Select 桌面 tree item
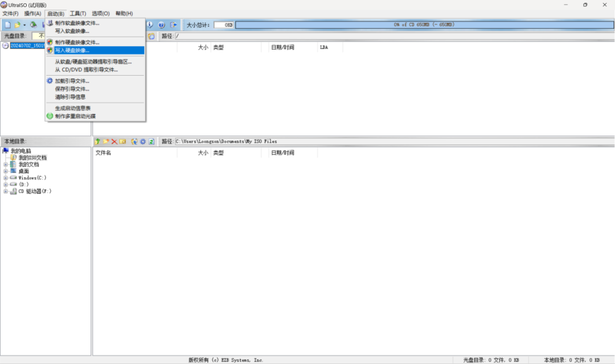The height and width of the screenshot is (364, 615). pos(23,171)
